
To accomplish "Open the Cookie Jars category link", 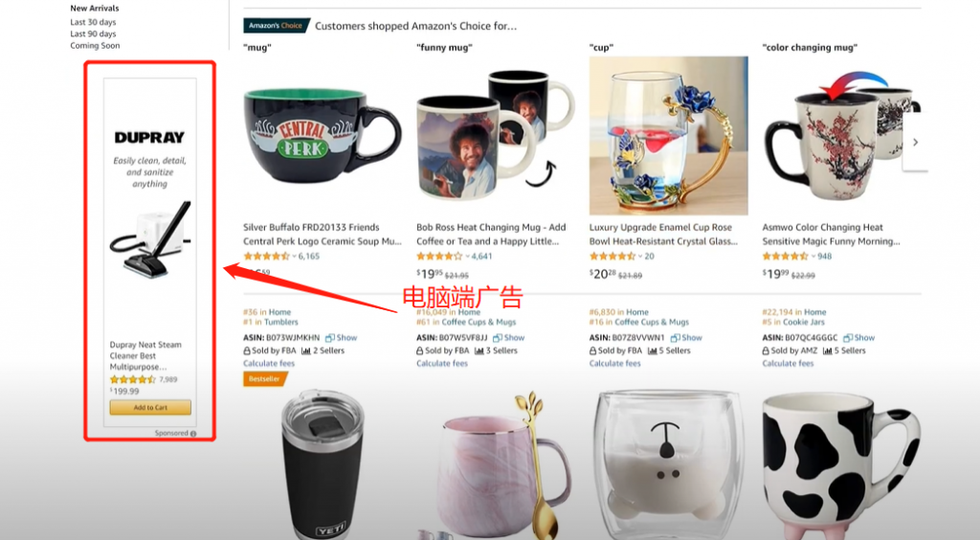I will coord(804,322).
